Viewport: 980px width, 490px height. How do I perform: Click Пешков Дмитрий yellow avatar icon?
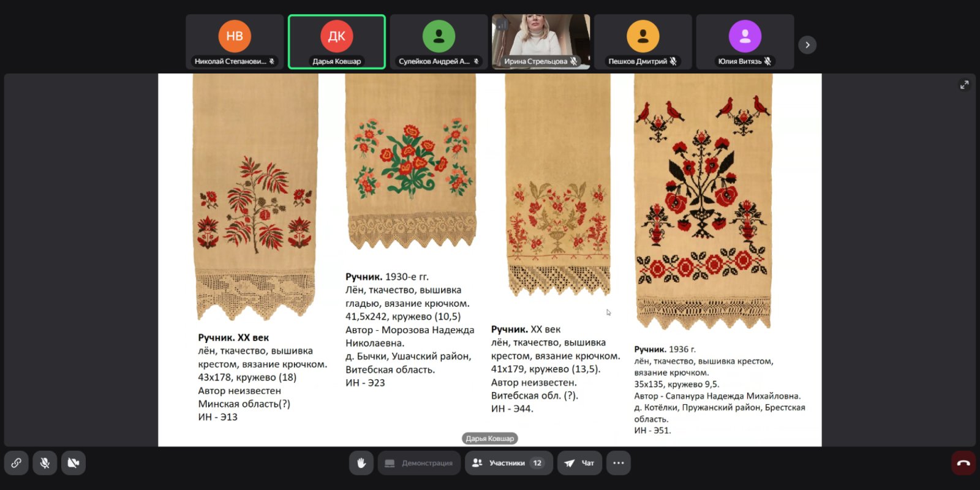pyautogui.click(x=643, y=36)
